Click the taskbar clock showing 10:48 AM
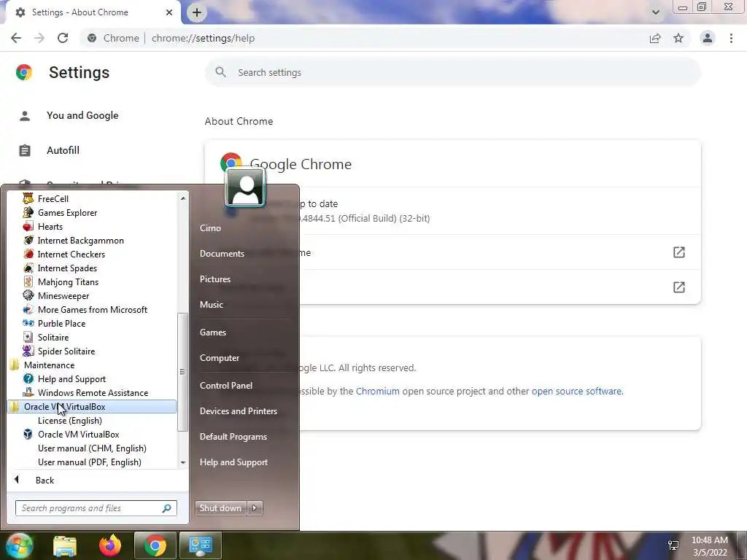 click(x=709, y=546)
